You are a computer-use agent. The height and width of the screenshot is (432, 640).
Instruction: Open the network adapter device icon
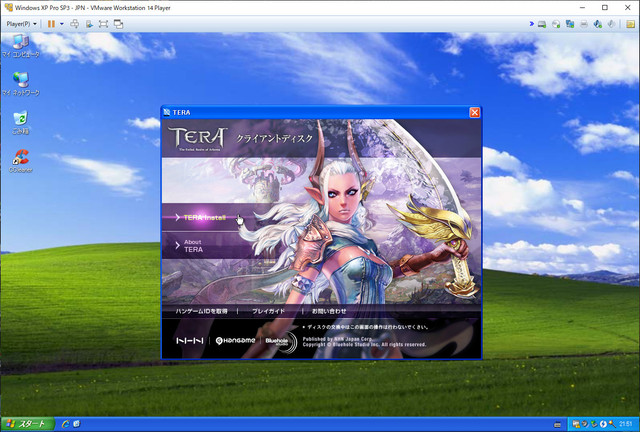570,24
